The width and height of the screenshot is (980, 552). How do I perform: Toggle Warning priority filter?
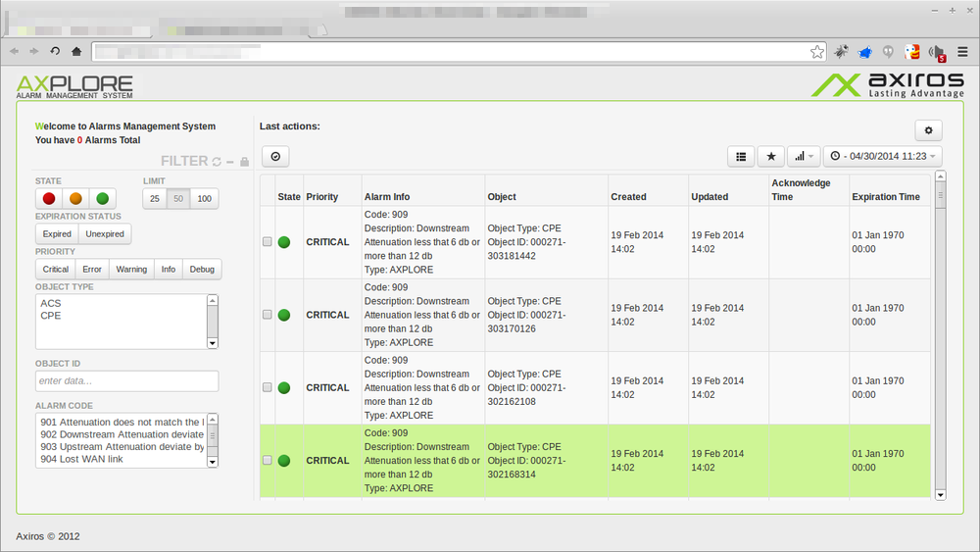[131, 270]
